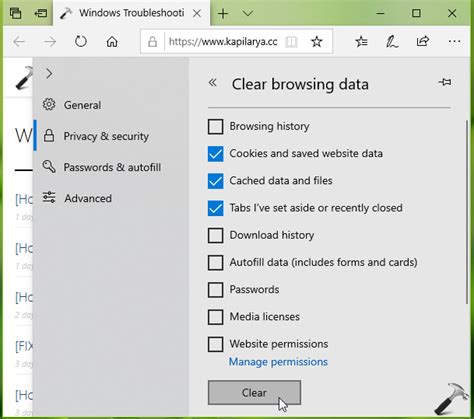
Task: Open Settings and more ellipsis menu
Action: click(454, 42)
